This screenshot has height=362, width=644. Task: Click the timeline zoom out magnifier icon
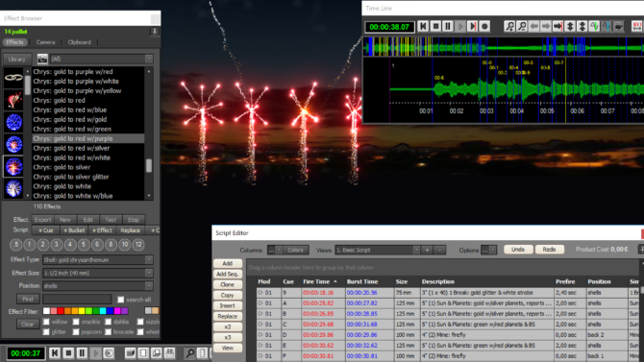pos(522,27)
